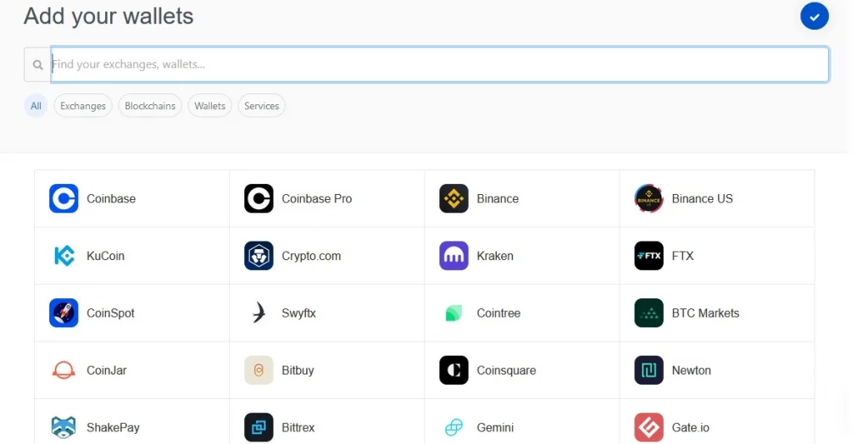Image resolution: width=868 pixels, height=444 pixels.
Task: Click the Coinbase logo icon
Action: (64, 198)
